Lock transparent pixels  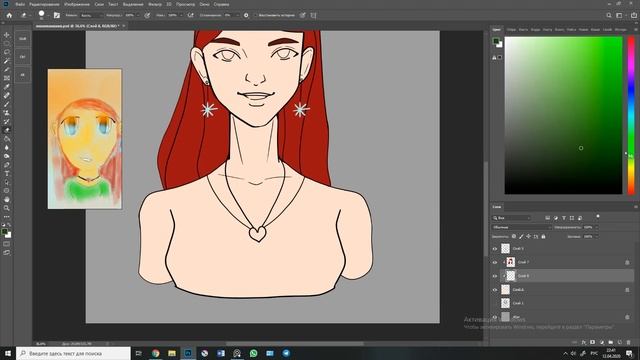pyautogui.click(x=514, y=236)
